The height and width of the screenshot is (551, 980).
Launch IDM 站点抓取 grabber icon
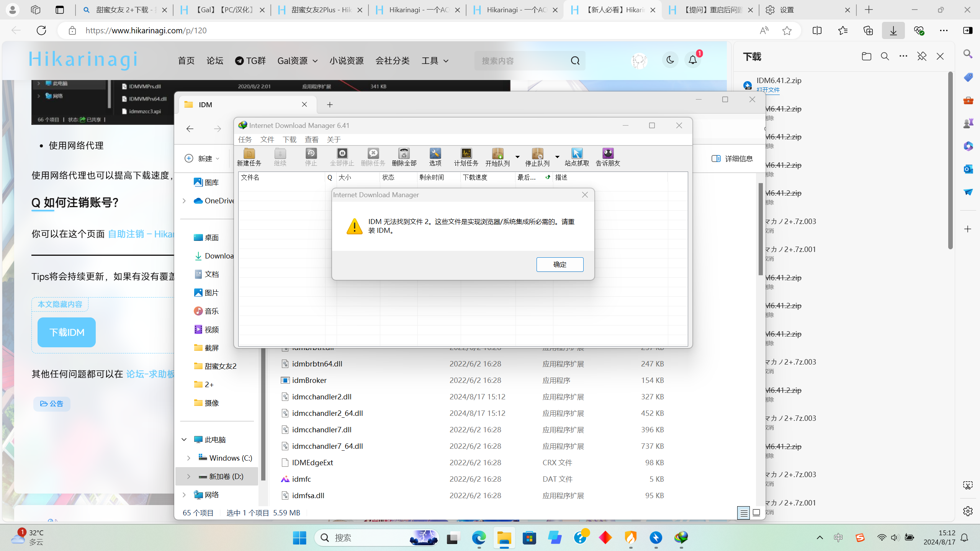pyautogui.click(x=577, y=157)
